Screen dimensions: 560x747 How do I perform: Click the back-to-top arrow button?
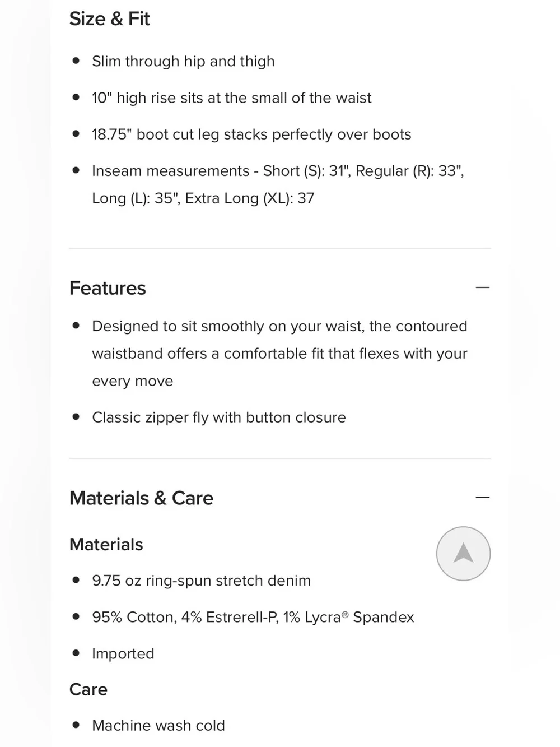pyautogui.click(x=463, y=554)
